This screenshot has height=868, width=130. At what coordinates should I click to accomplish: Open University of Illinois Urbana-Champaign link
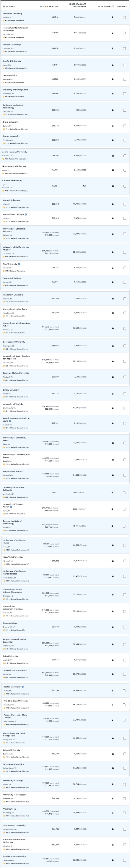point(13,591)
